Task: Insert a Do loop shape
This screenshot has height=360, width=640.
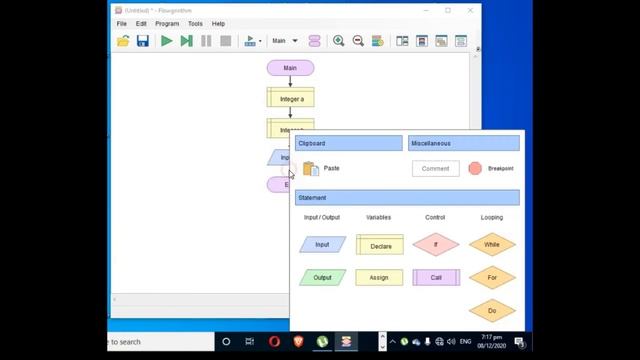Action: point(492,311)
